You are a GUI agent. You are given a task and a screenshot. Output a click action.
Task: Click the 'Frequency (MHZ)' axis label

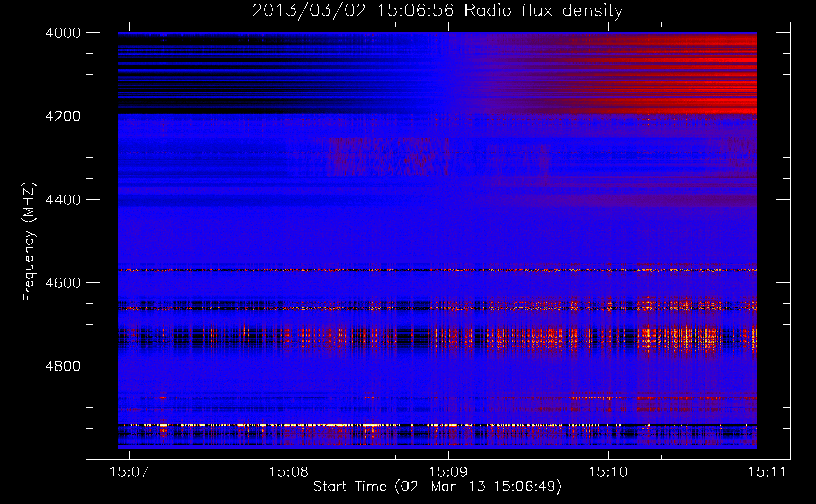[28, 242]
